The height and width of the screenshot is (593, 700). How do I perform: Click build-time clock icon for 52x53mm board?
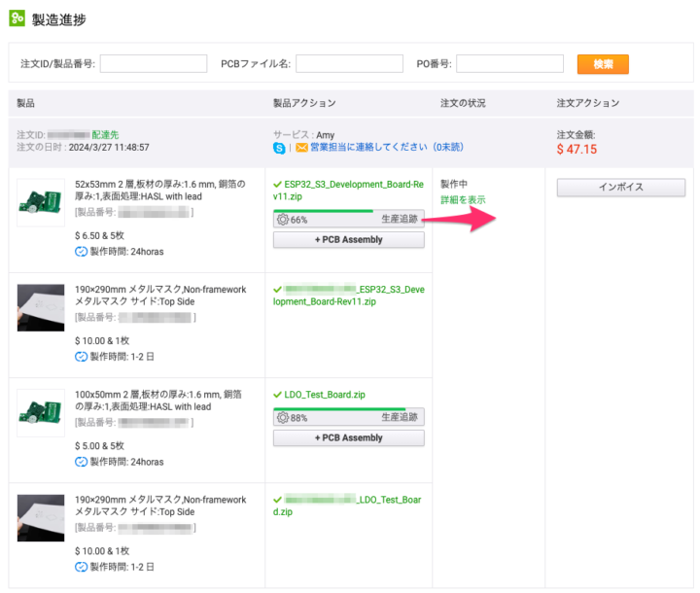[81, 251]
